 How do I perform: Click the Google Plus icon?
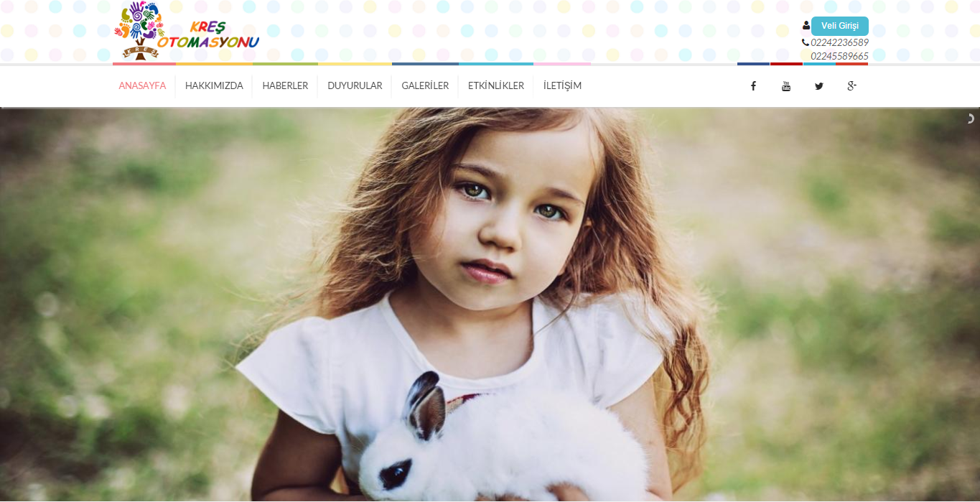[x=851, y=86]
